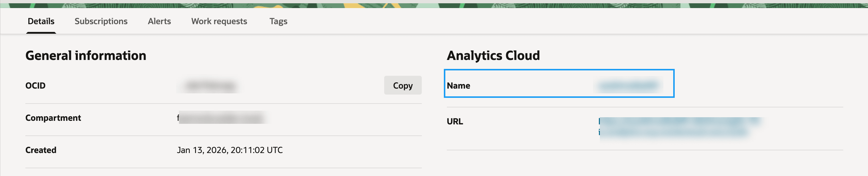
Task: Click the General information heading
Action: pos(86,55)
